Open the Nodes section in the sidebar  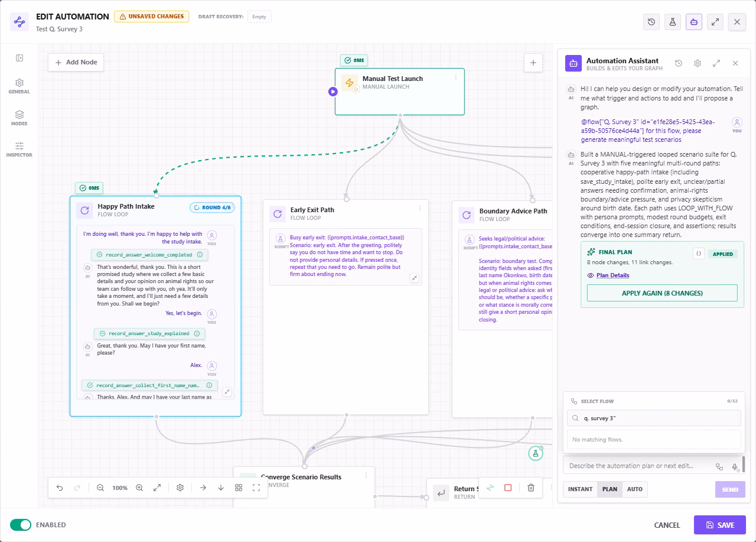[19, 118]
